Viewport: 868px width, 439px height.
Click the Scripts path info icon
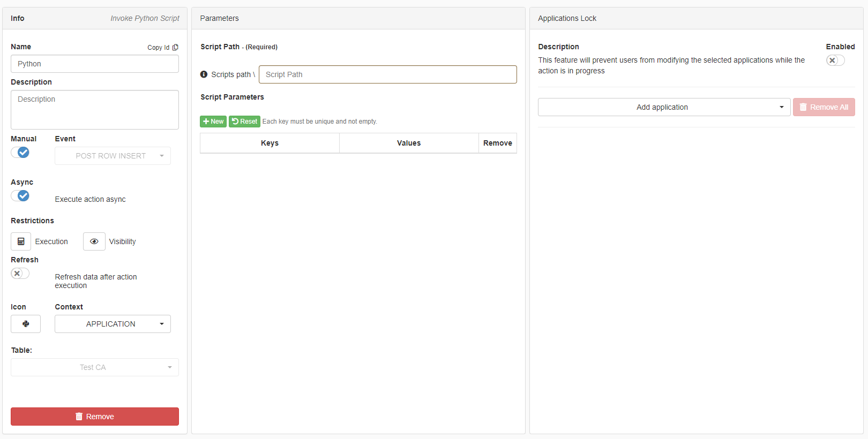coord(204,74)
